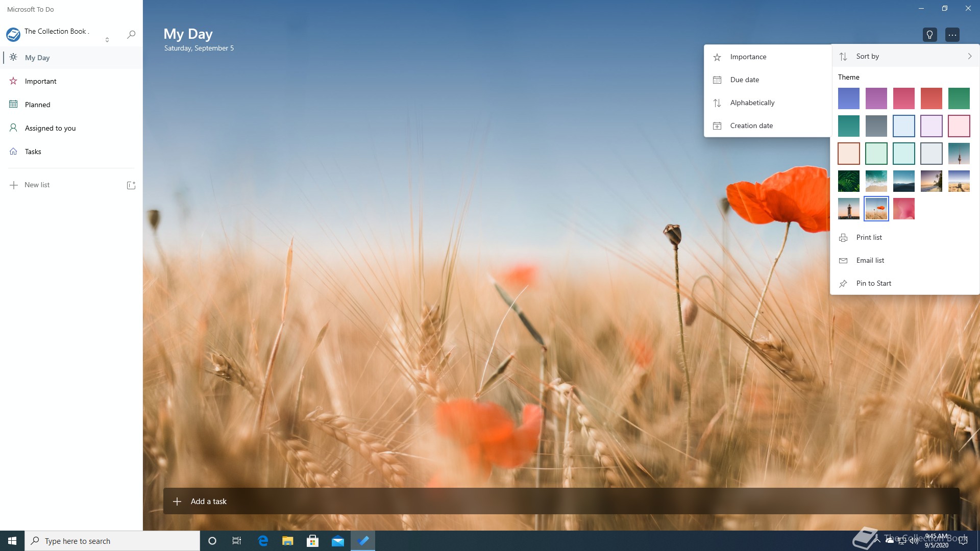Sort tasks Alphabetically
The image size is (980, 551).
tap(767, 103)
